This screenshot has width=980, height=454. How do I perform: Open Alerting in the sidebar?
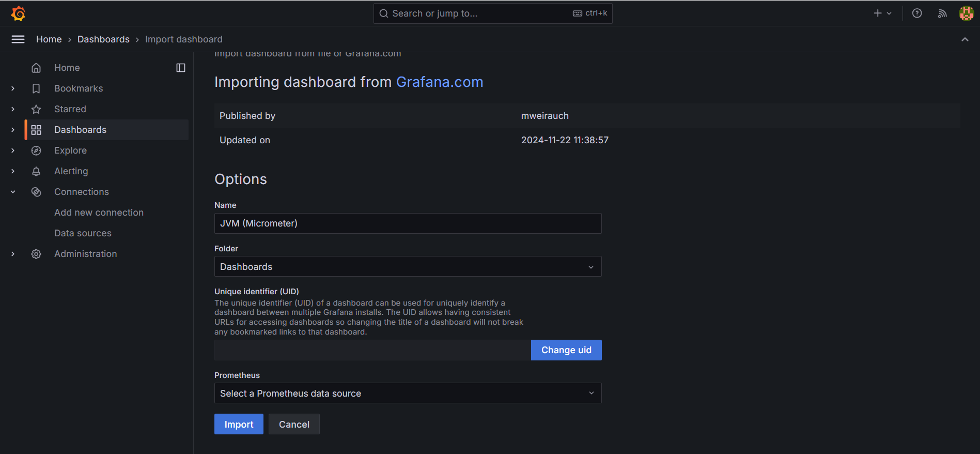click(71, 171)
